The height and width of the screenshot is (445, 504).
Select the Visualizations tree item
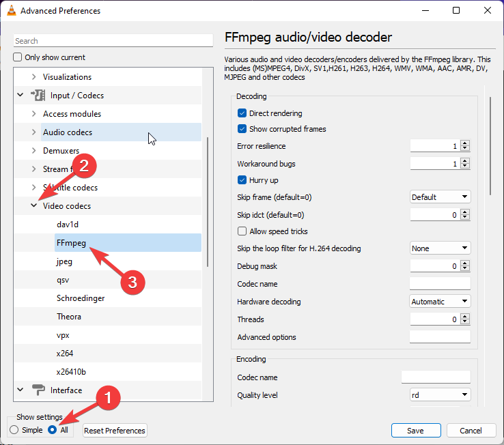click(x=67, y=77)
